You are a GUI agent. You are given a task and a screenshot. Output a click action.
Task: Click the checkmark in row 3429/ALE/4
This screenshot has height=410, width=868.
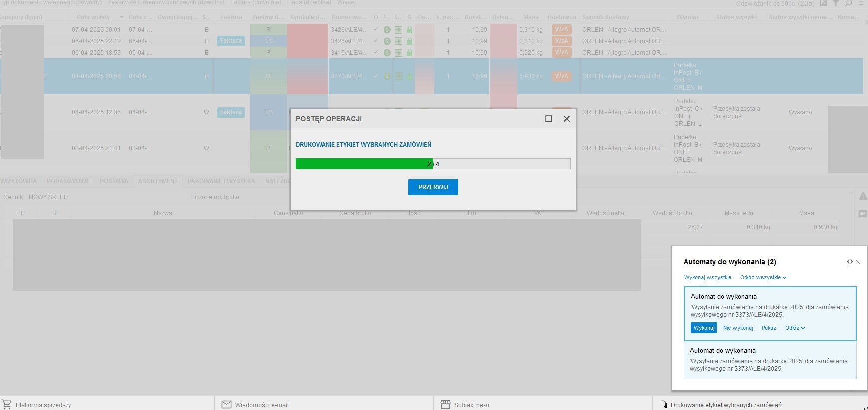(376, 29)
